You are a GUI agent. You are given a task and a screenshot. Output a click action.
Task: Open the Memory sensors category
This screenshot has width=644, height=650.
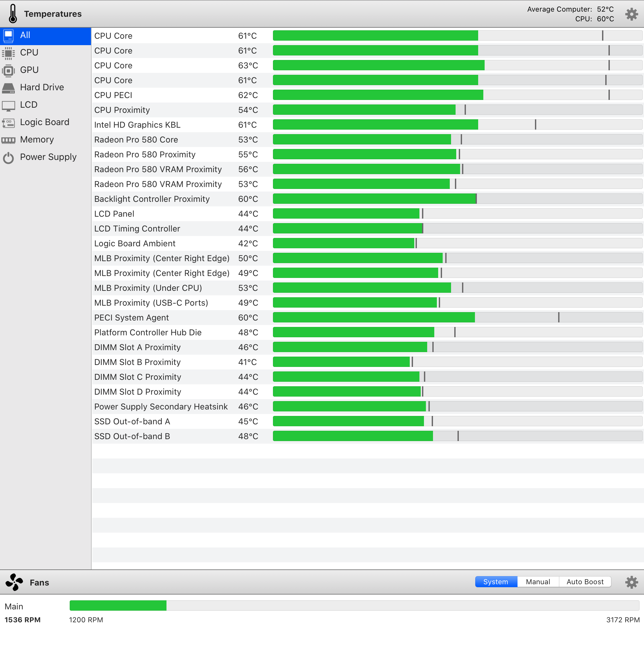(x=37, y=140)
